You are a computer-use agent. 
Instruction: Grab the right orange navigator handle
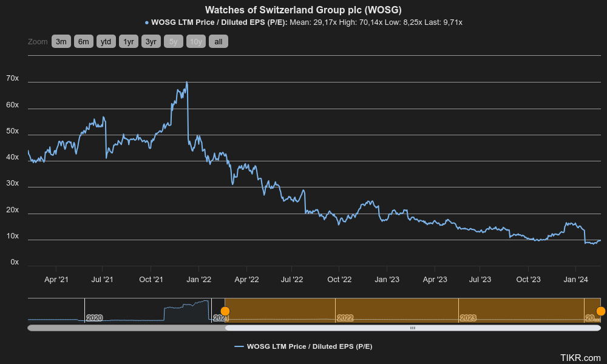[601, 311]
